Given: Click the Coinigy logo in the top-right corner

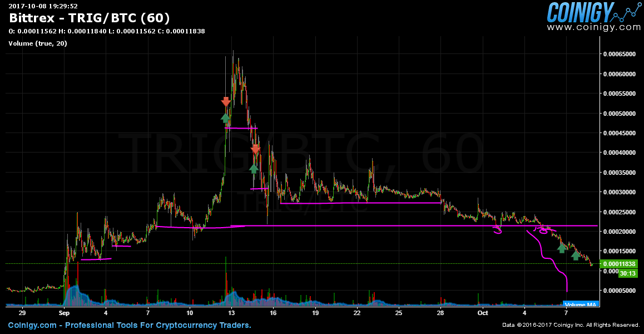Looking at the screenshot, I should point(580,12).
